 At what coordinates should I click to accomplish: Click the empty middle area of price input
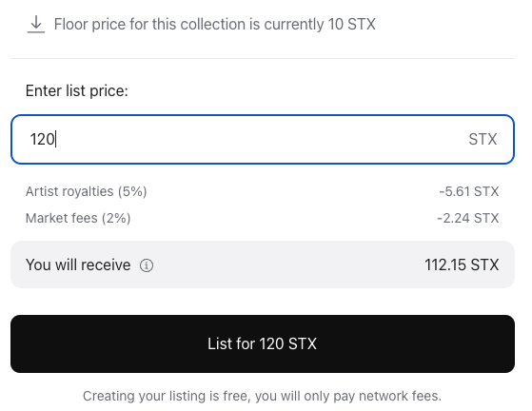point(263,139)
